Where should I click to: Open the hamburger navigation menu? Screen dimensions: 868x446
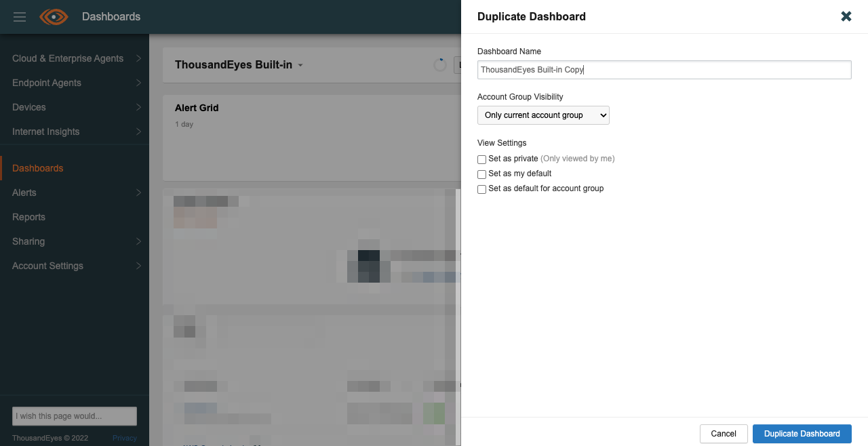(x=20, y=17)
